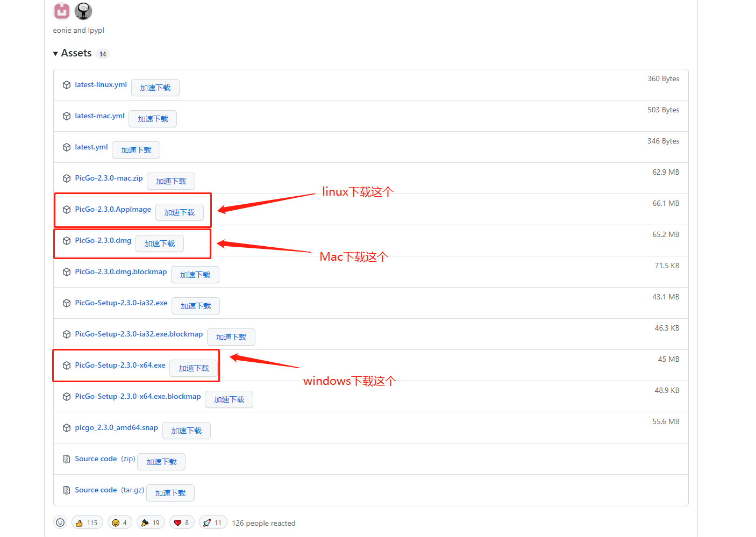
Task: Open the latest.yml asset link
Action: click(x=91, y=147)
